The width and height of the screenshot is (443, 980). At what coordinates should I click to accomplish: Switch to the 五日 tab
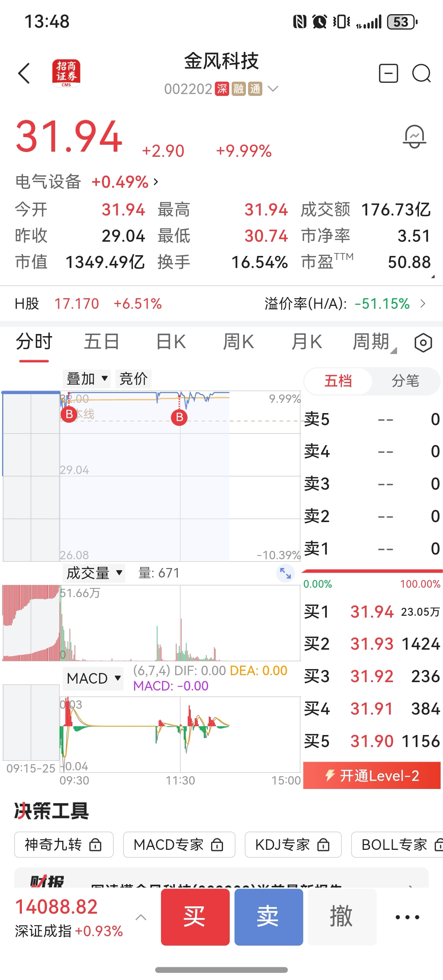point(102,342)
